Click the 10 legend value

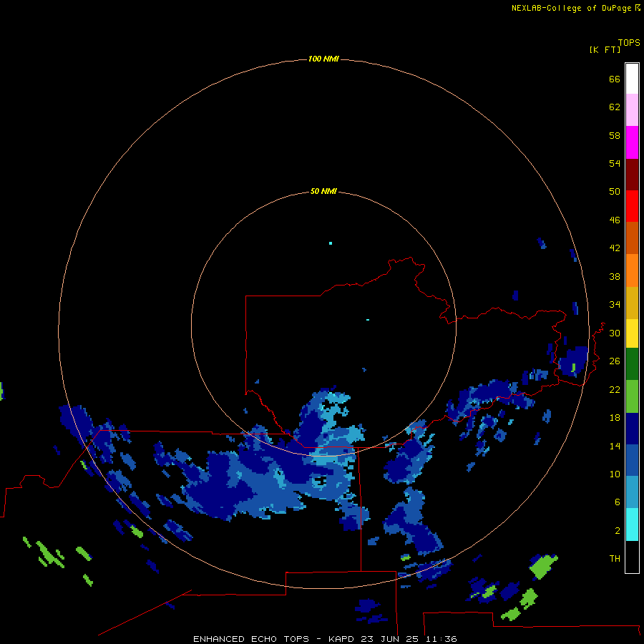[615, 474]
